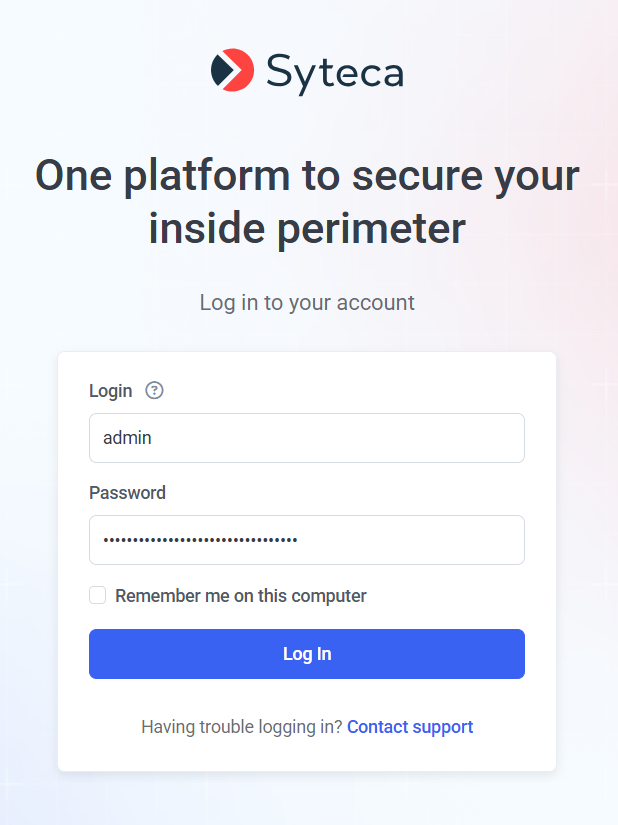Click the 'Password' field label
Viewport: 618px width, 825px height.
click(x=128, y=493)
